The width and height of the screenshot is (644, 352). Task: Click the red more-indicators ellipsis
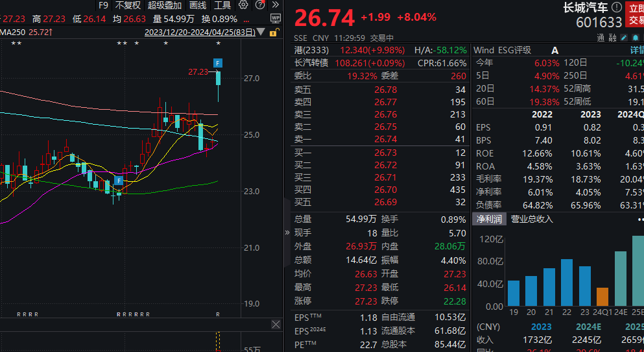[246, 19]
